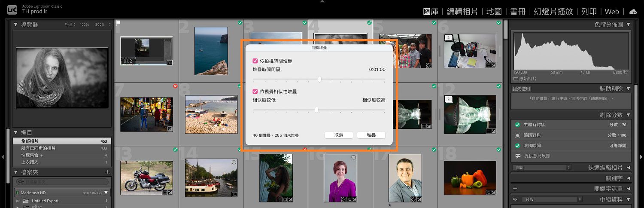Add a folder with the plus icon
Viewport: 644px width, 208px height.
point(108,172)
